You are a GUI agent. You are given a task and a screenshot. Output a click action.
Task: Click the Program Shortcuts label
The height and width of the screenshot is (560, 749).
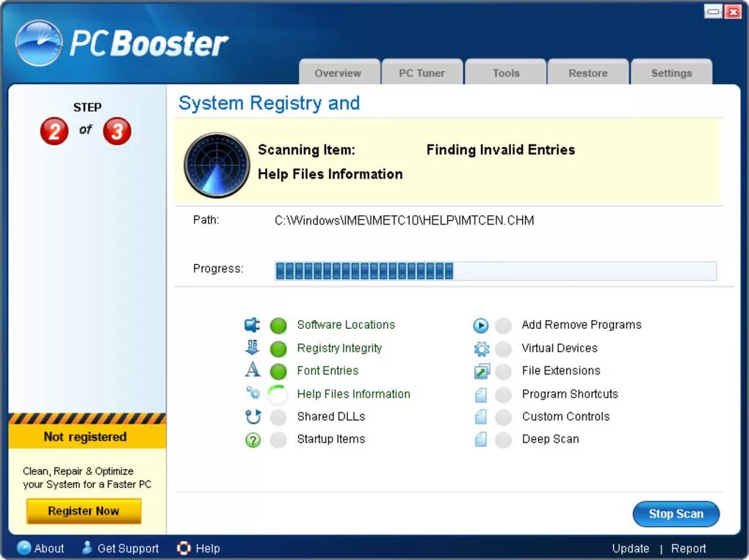click(x=570, y=394)
